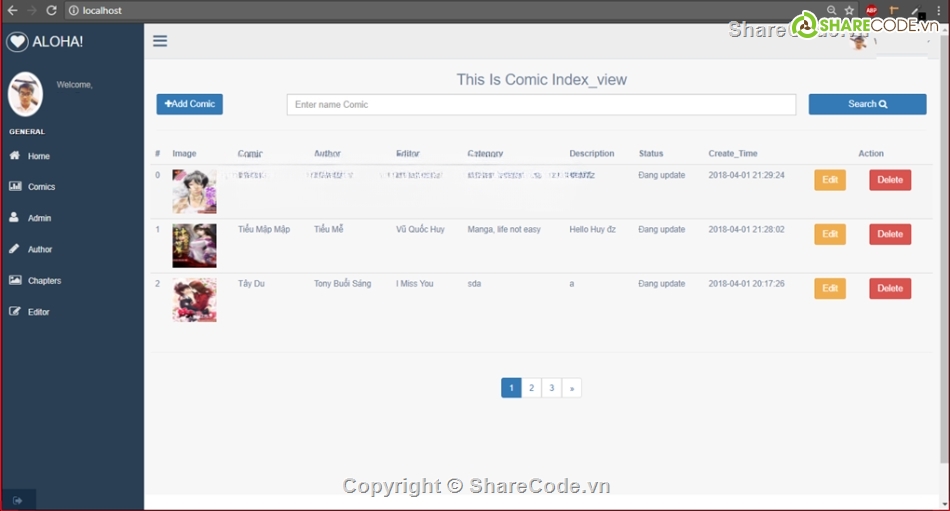The width and height of the screenshot is (950, 511).
Task: Focus the Enter name Comic search field
Action: coord(541,104)
